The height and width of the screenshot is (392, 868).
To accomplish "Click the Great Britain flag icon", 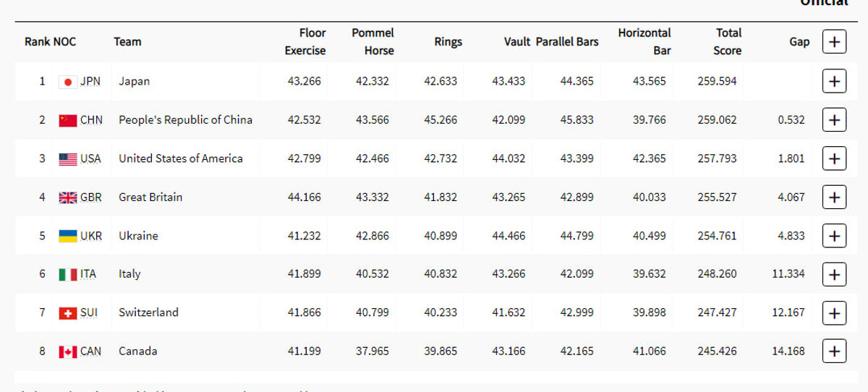I will 68,197.
